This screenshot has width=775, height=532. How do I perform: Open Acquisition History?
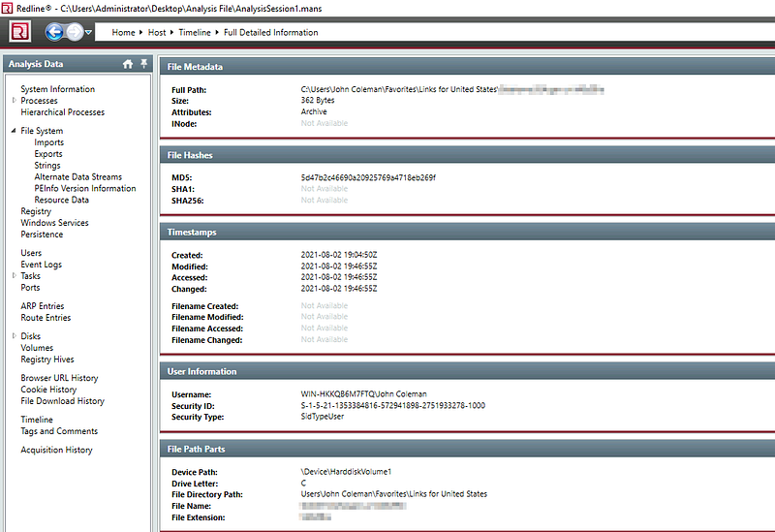coord(56,450)
